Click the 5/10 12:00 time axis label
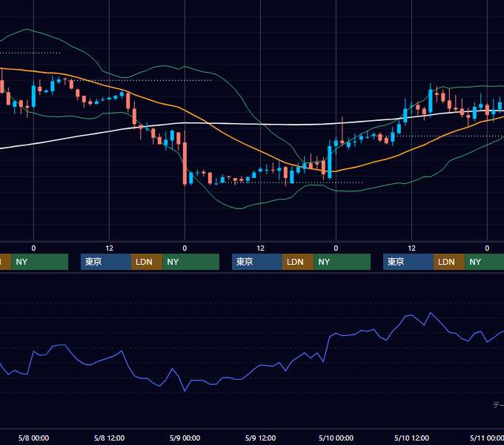Screen dimensions: 504x445 (x=412, y=438)
